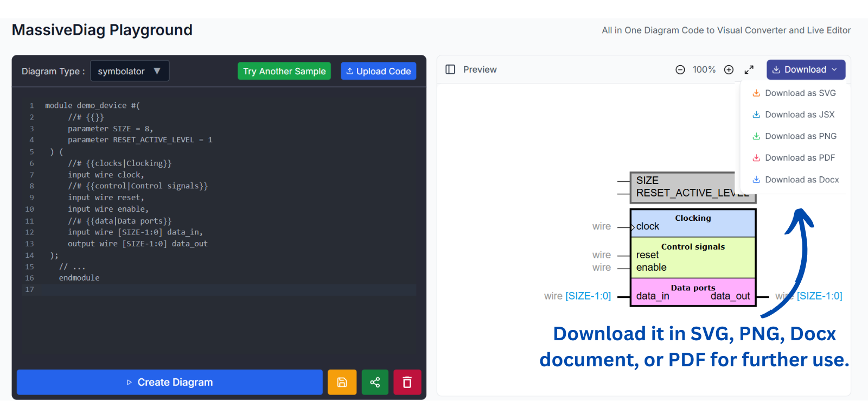The height and width of the screenshot is (407, 868).
Task: Click the '//# {{data|Data ports}}' comment line
Action: coord(119,221)
